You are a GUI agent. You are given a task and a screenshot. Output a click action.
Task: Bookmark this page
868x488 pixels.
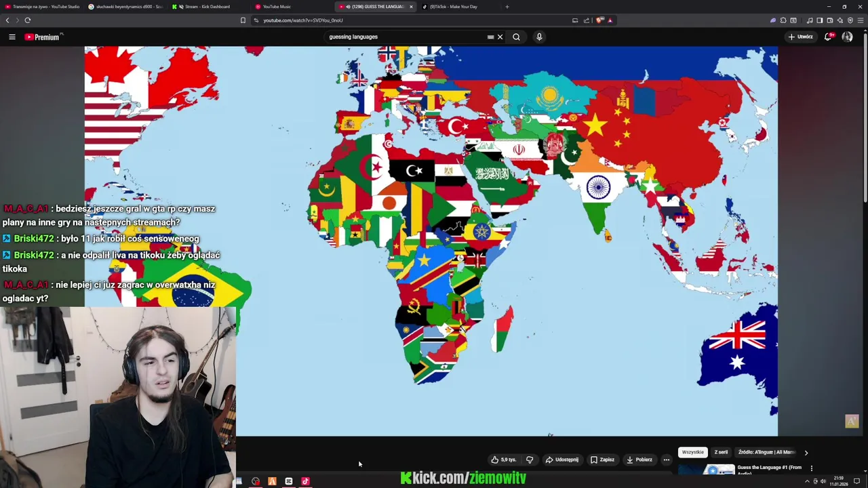[243, 20]
